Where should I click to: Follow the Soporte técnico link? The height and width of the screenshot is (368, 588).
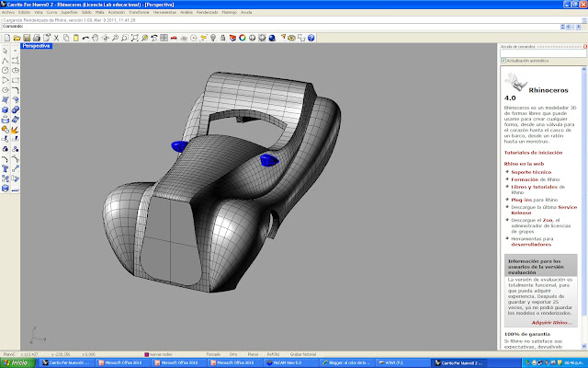[531, 172]
